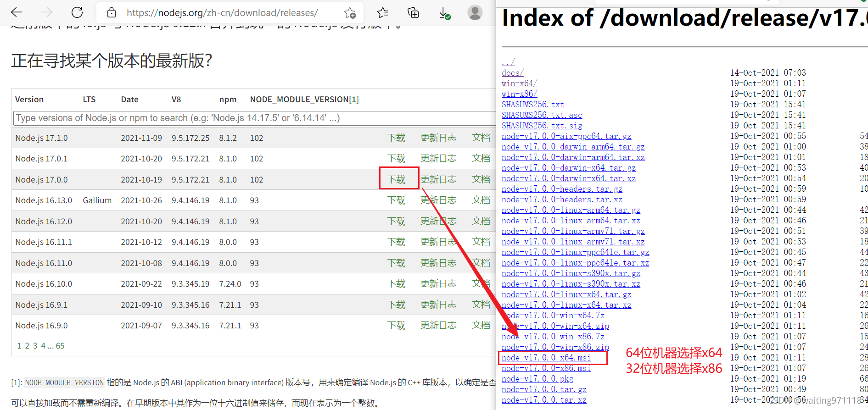Screen dimensions: 868x410
Task: Open SHASUMS256.txt.sig file link
Action: (542, 125)
